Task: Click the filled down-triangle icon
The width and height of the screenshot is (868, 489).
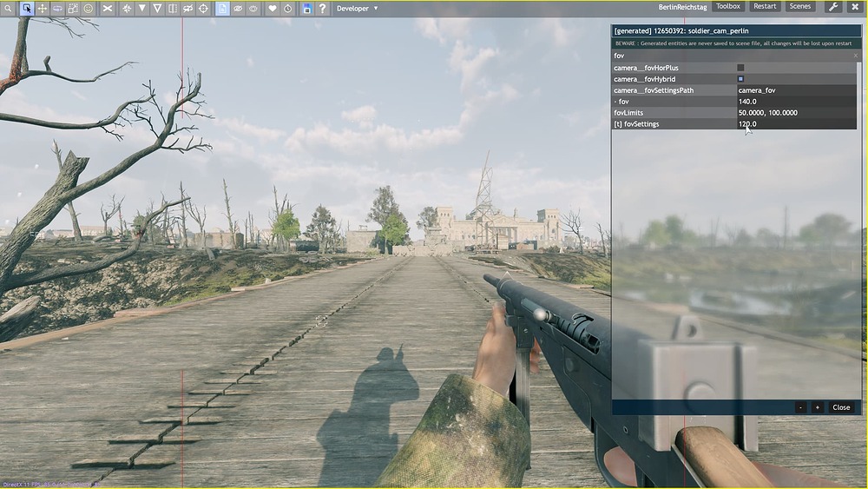Action: (142, 9)
